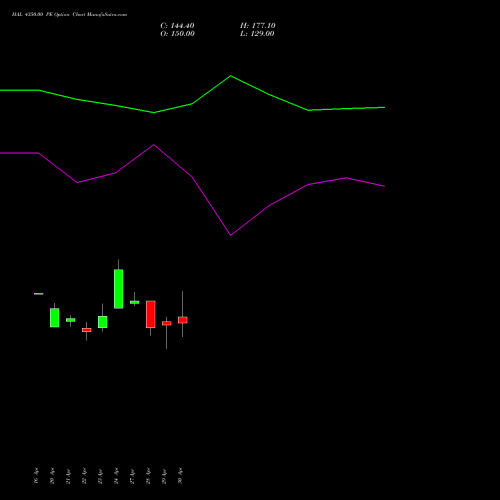The image size is (500, 500).
Task: Click the '22 Apr' date label
Action: pyautogui.click(x=84, y=476)
